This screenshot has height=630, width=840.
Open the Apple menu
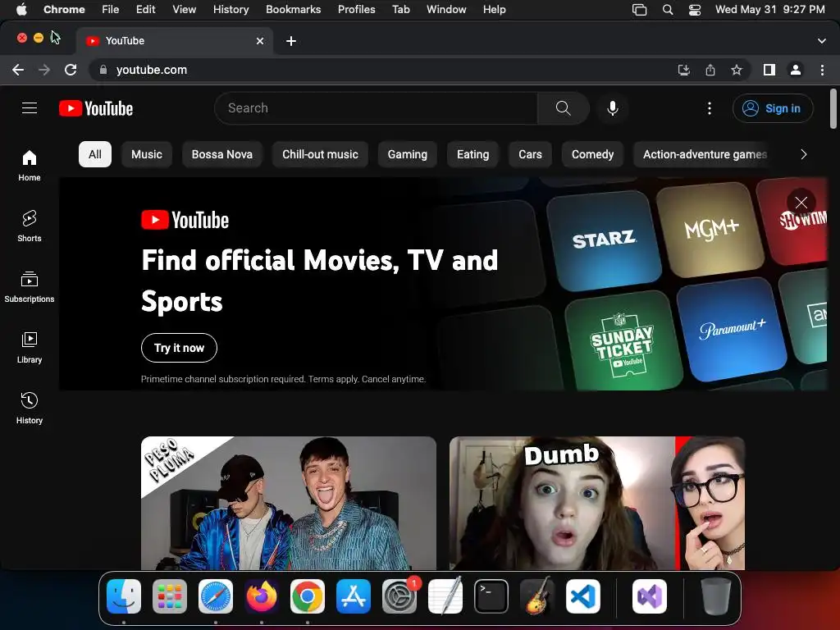(x=21, y=10)
